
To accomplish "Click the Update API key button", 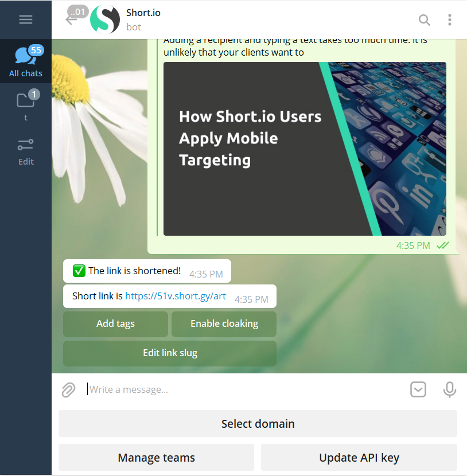I will (359, 458).
